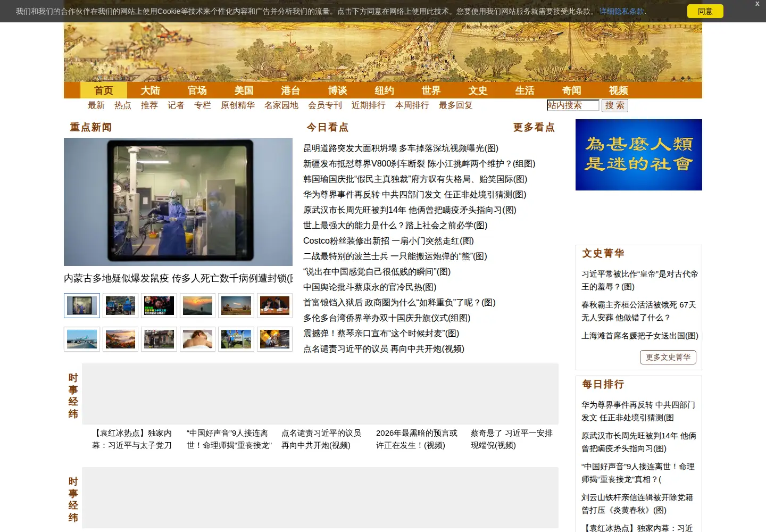Click the 更多文史菁华 button
The image size is (766, 532).
click(668, 358)
